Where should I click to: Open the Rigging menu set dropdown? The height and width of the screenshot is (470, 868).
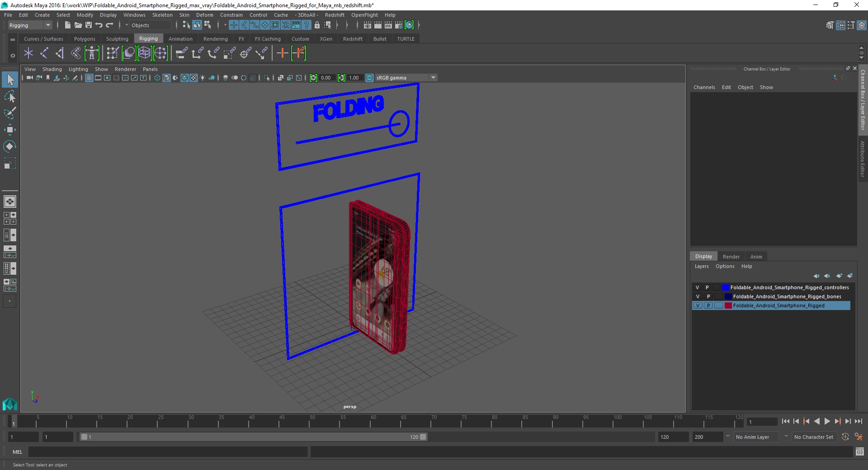[30, 25]
